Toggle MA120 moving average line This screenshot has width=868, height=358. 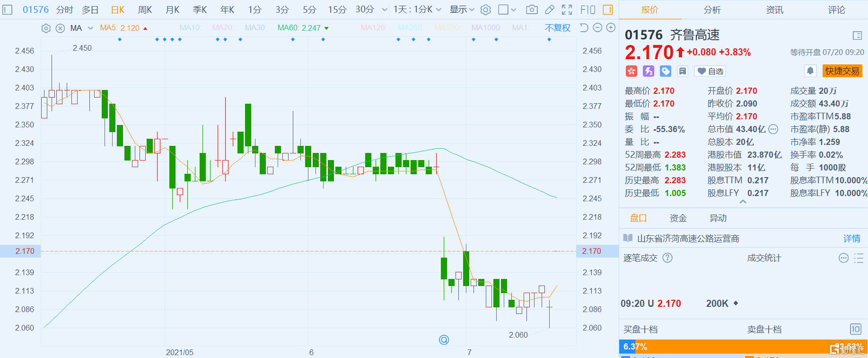pos(373,28)
